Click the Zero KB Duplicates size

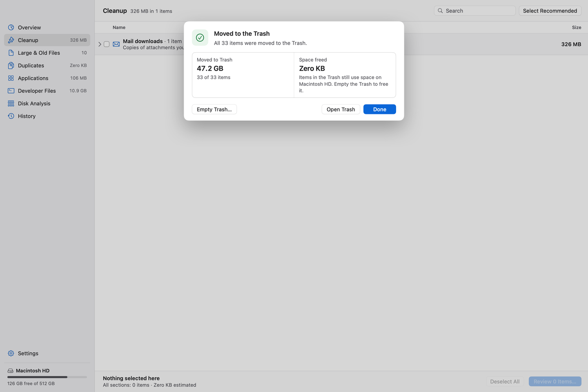coord(78,65)
